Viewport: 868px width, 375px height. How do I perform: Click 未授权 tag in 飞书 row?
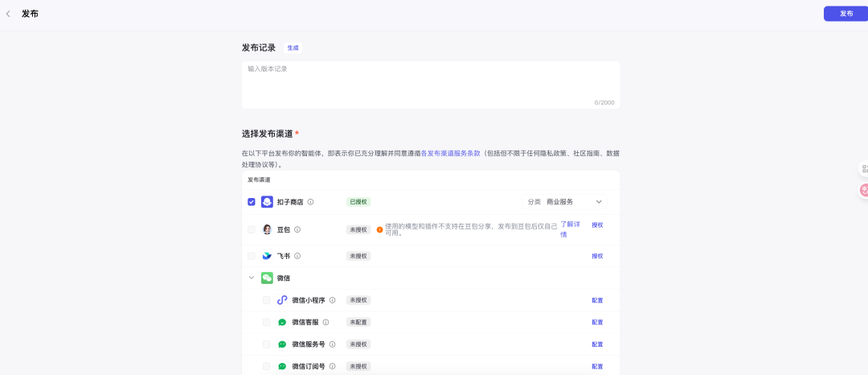click(x=358, y=256)
